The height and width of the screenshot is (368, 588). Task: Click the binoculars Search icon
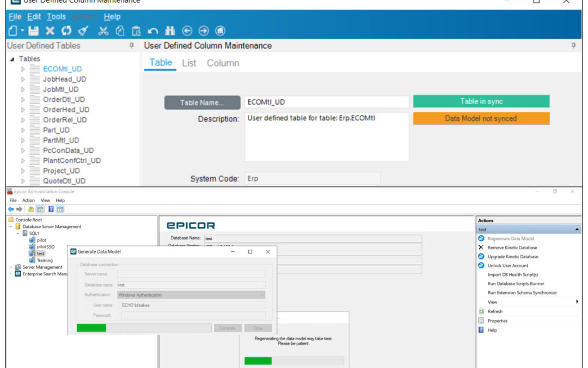(x=170, y=31)
